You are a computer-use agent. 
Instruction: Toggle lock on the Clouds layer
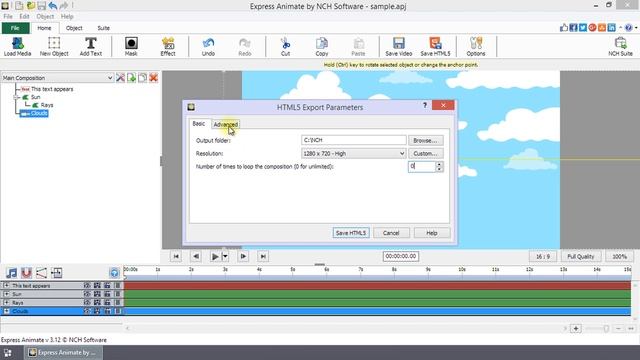tap(107, 311)
